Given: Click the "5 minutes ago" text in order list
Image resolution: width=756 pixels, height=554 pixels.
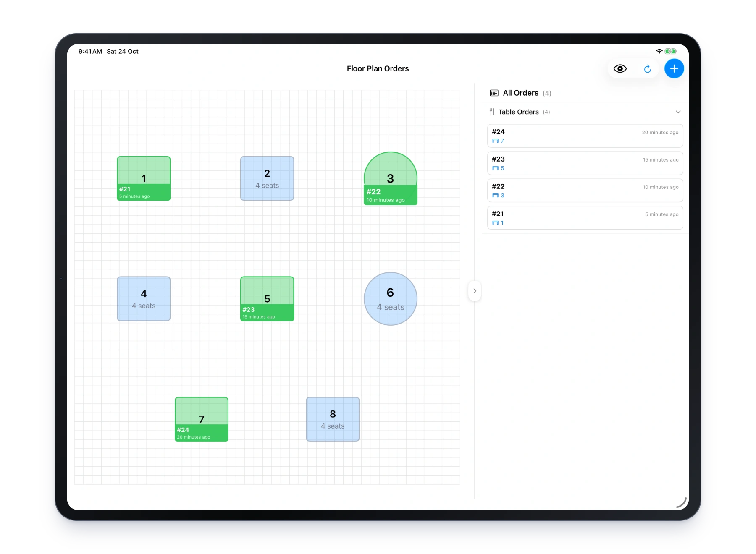Looking at the screenshot, I should tap(662, 214).
